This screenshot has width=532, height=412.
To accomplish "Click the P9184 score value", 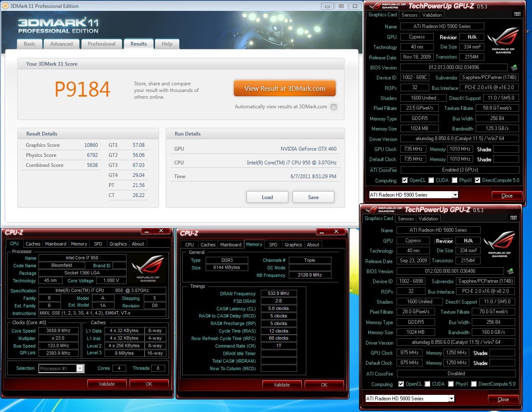I will click(82, 89).
